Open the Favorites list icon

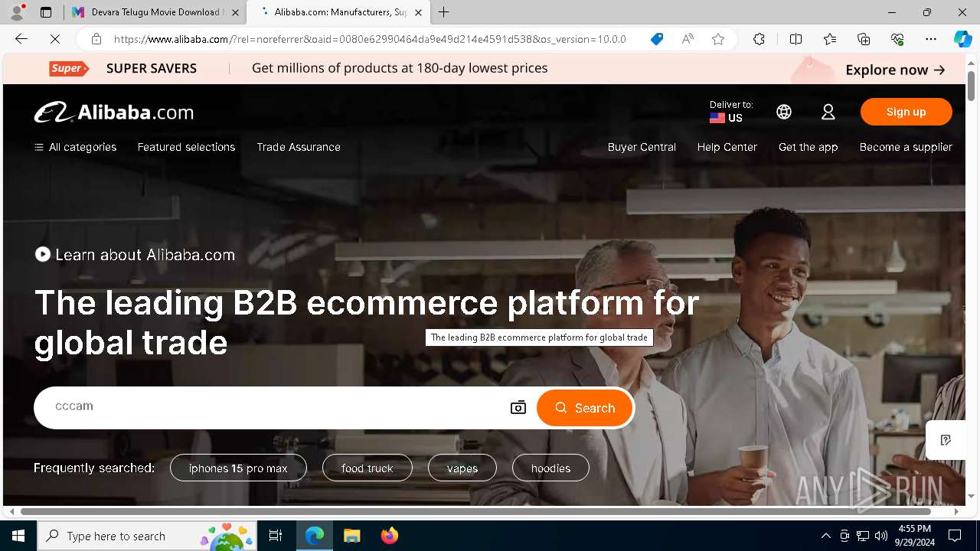tap(830, 39)
